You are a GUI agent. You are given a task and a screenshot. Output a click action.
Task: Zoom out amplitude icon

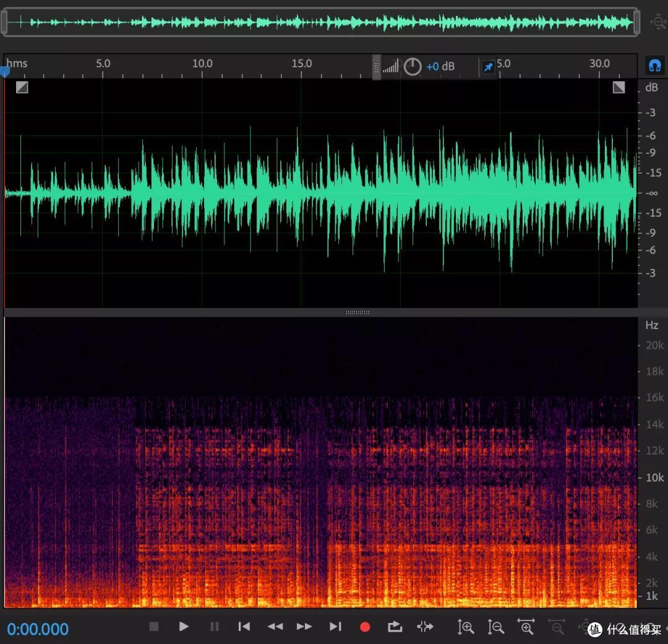coord(495,627)
